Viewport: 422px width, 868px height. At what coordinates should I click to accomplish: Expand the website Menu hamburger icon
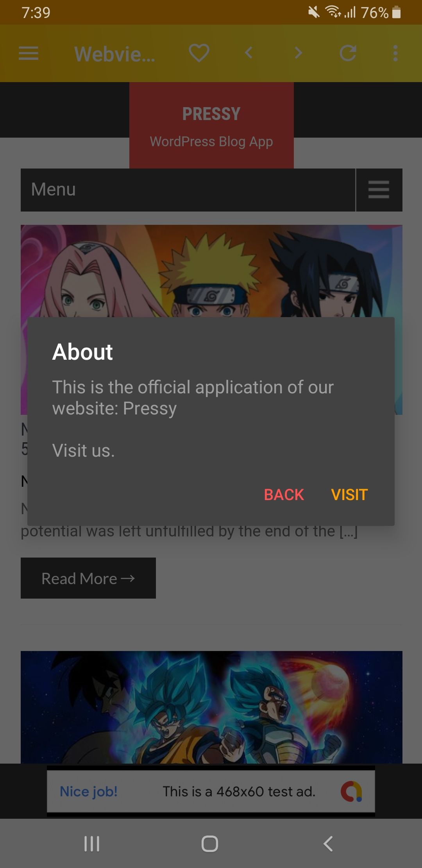[x=379, y=190]
